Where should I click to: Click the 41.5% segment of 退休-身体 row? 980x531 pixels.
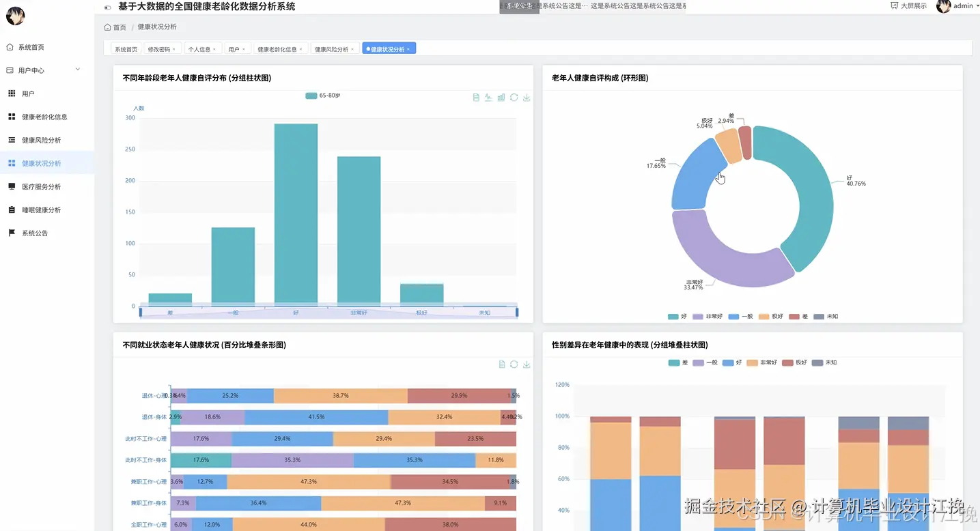click(316, 417)
